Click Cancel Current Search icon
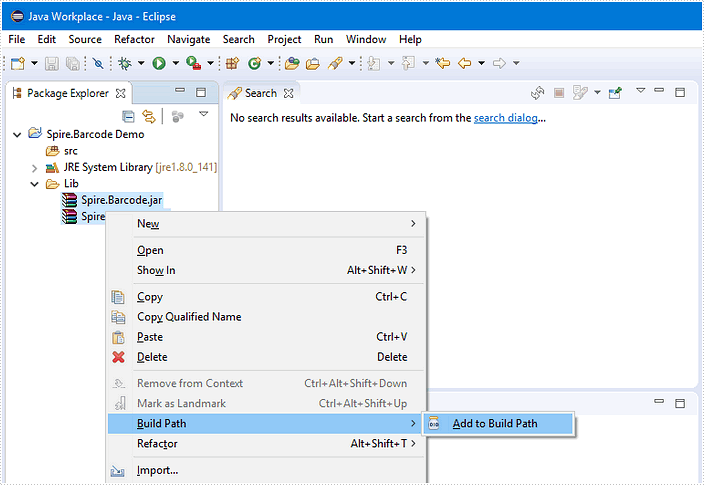The width and height of the screenshot is (704, 485). tap(559, 93)
